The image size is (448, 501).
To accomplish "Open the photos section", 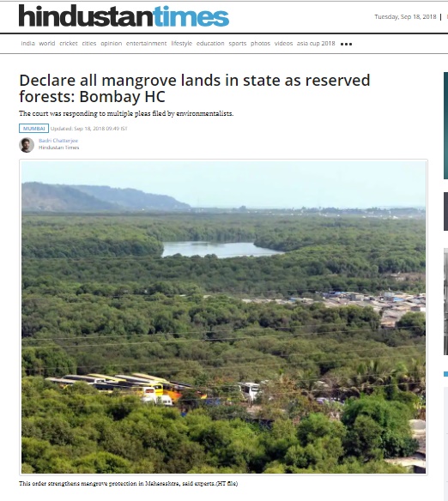I will coord(260,44).
